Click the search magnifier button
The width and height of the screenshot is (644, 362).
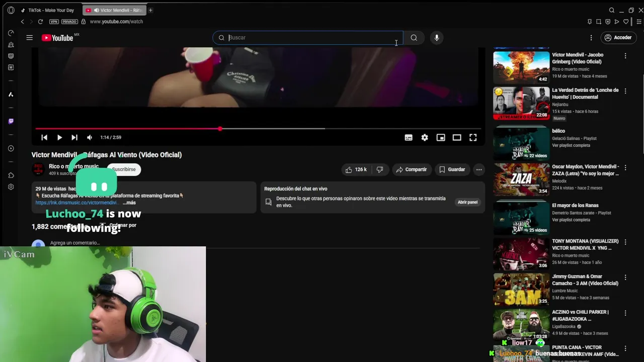(414, 38)
